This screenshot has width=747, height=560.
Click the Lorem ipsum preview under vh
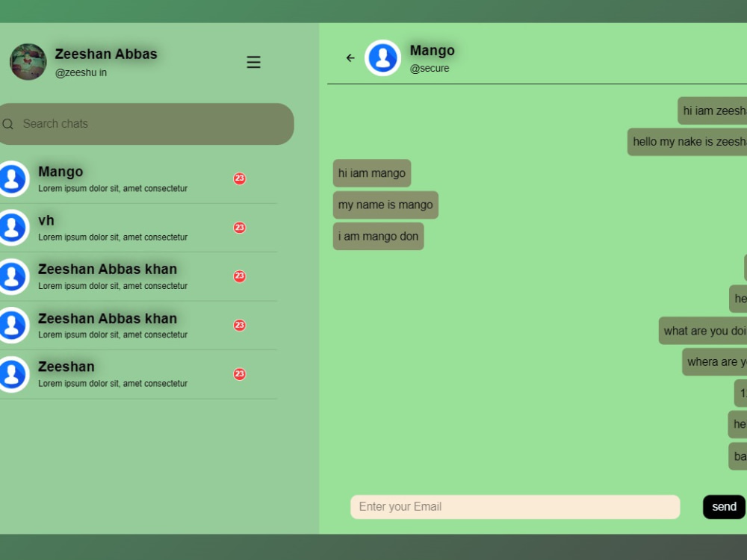[x=113, y=237]
